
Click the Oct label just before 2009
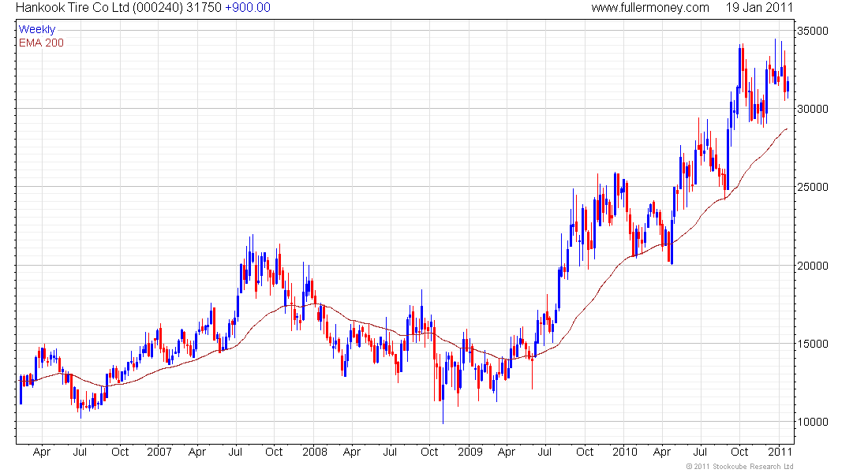[x=429, y=452]
